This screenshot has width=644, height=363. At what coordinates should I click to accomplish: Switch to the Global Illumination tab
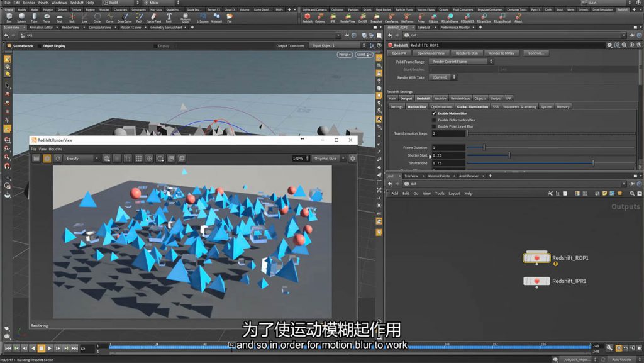[472, 107]
